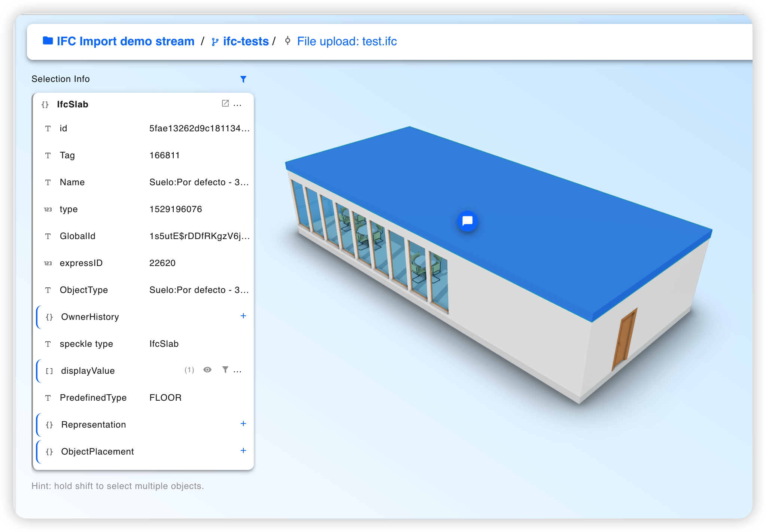The height and width of the screenshot is (532, 766).
Task: Click the blue filter icon beside Selection Info
Action: coord(243,79)
